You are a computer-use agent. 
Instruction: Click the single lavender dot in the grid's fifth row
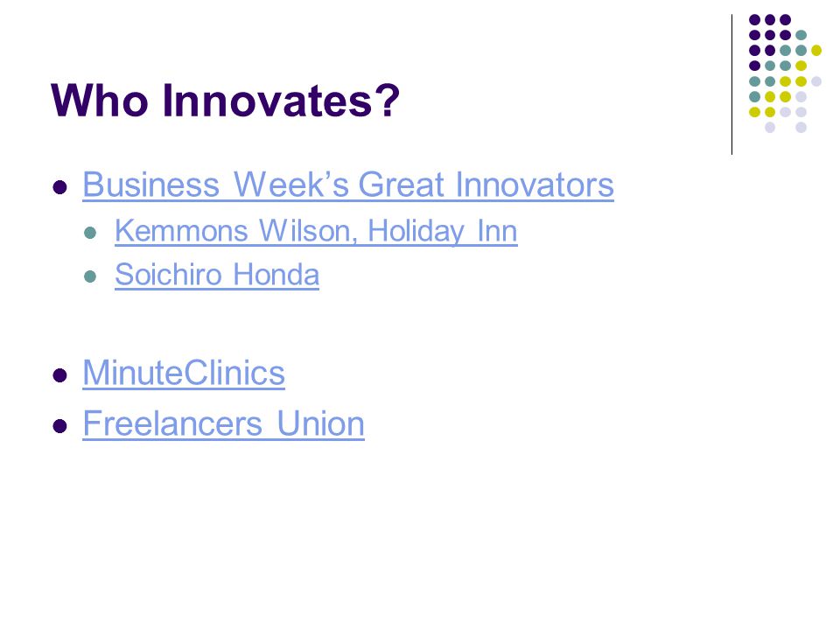[816, 81]
